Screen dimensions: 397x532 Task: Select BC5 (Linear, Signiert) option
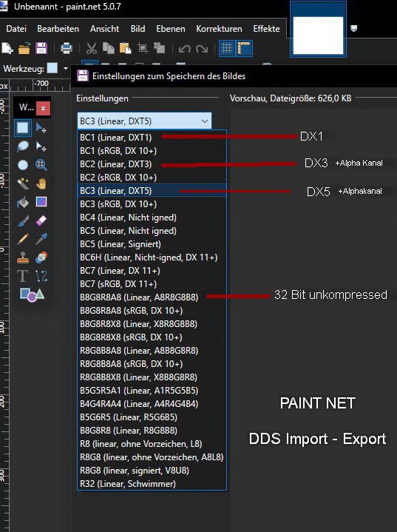152,244
